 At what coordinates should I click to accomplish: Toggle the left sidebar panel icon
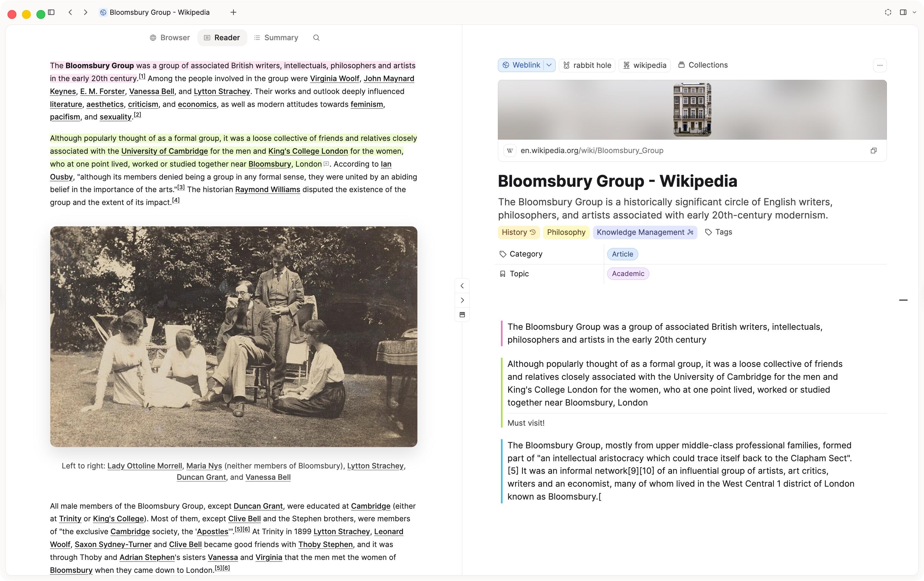(x=52, y=12)
